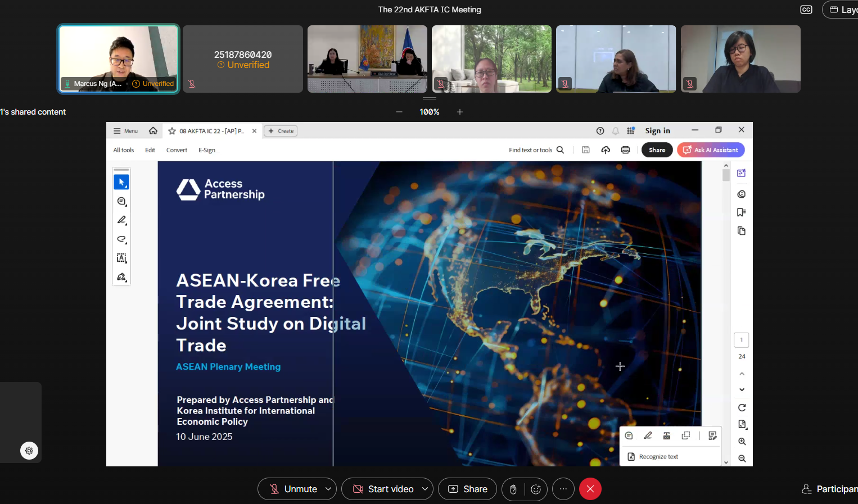The image size is (858, 504).
Task: Click Sign in within Acrobat
Action: 657,131
